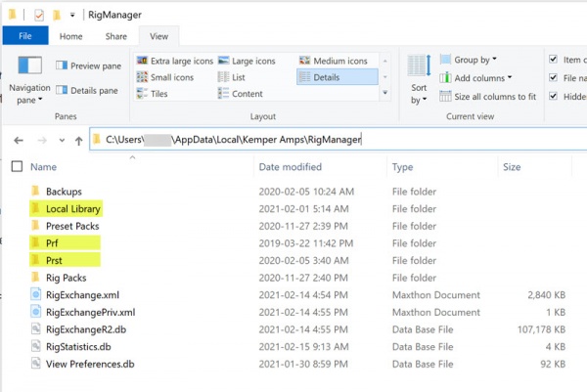Screen dimensions: 587x392
Task: Toggle Hidden items checkbox
Action: 554,96
